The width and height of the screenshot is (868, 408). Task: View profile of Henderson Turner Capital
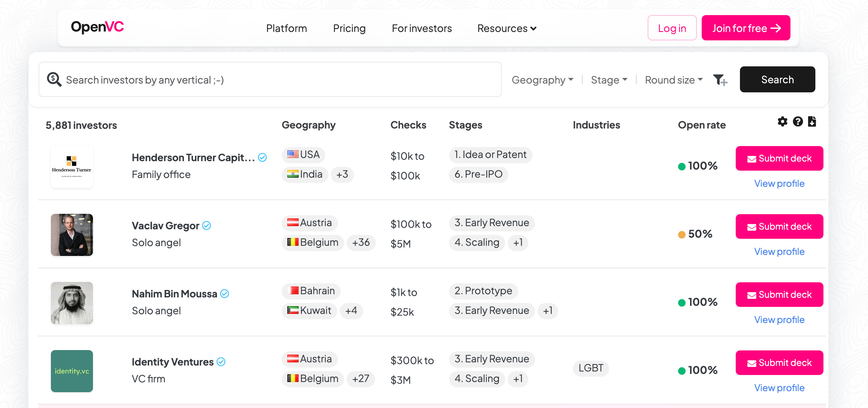coord(780,183)
